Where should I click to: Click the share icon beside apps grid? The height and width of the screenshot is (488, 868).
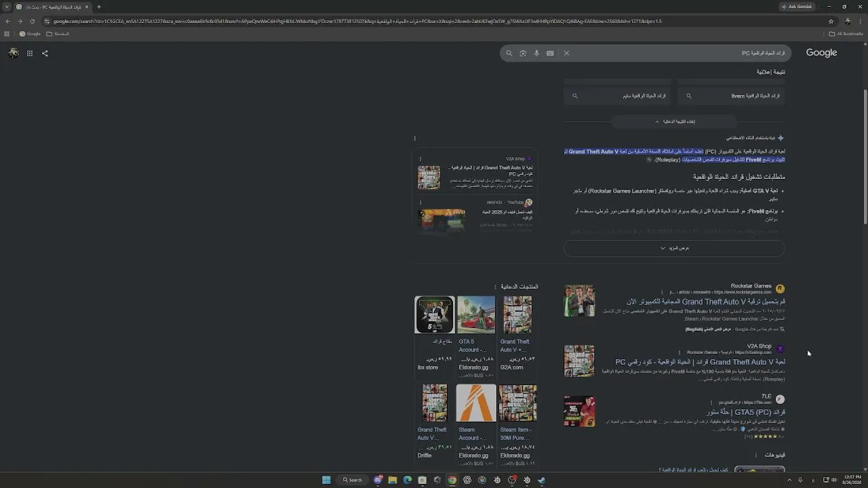45,53
